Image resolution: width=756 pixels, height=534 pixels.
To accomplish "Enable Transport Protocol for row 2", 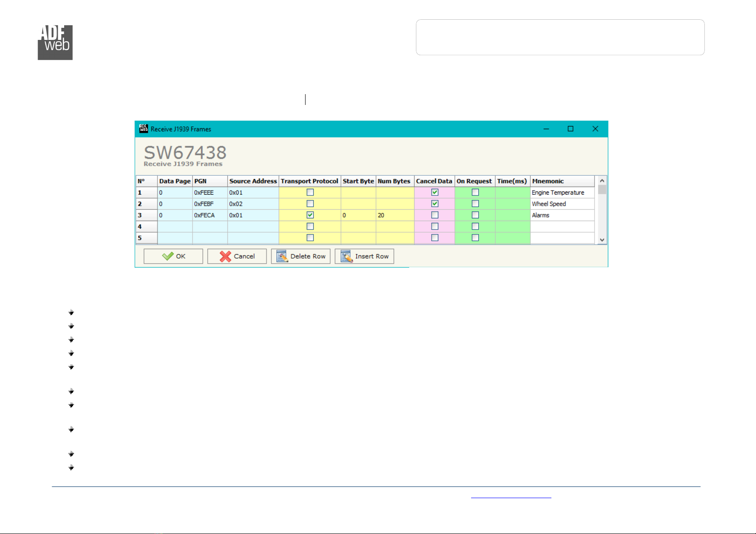I will point(310,204).
